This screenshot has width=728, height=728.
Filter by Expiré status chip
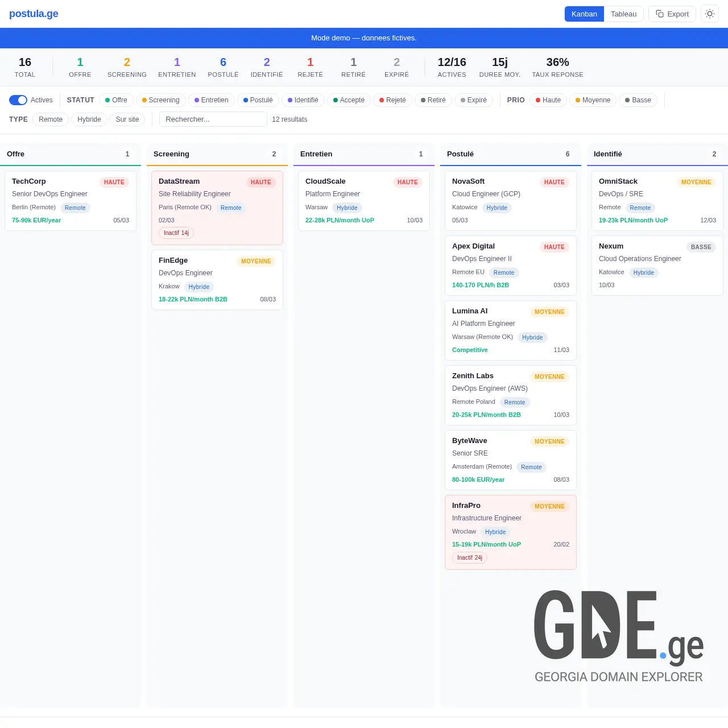(x=473, y=100)
